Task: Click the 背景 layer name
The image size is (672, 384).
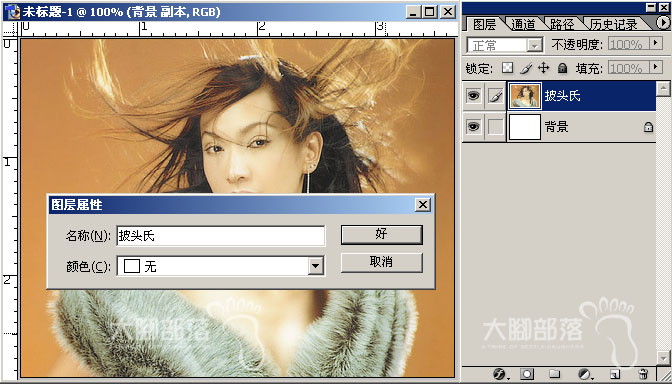Action: 556,127
